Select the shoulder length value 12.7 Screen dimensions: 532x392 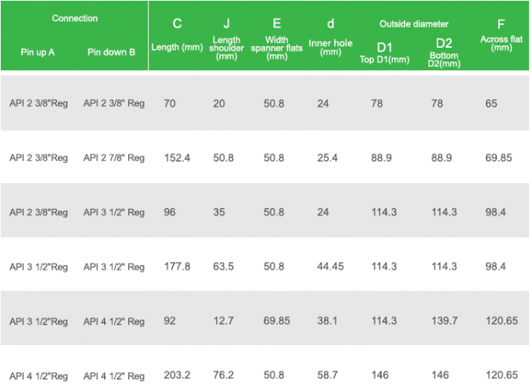(224, 322)
